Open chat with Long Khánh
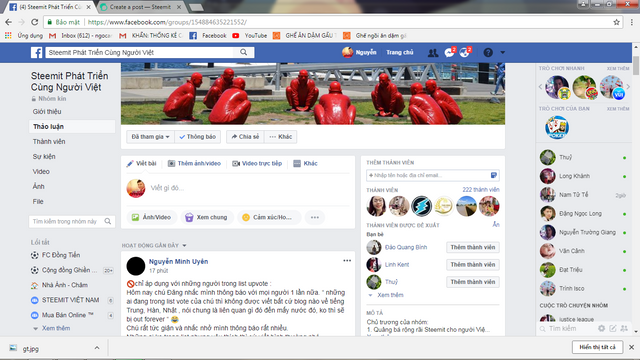 pos(584,176)
